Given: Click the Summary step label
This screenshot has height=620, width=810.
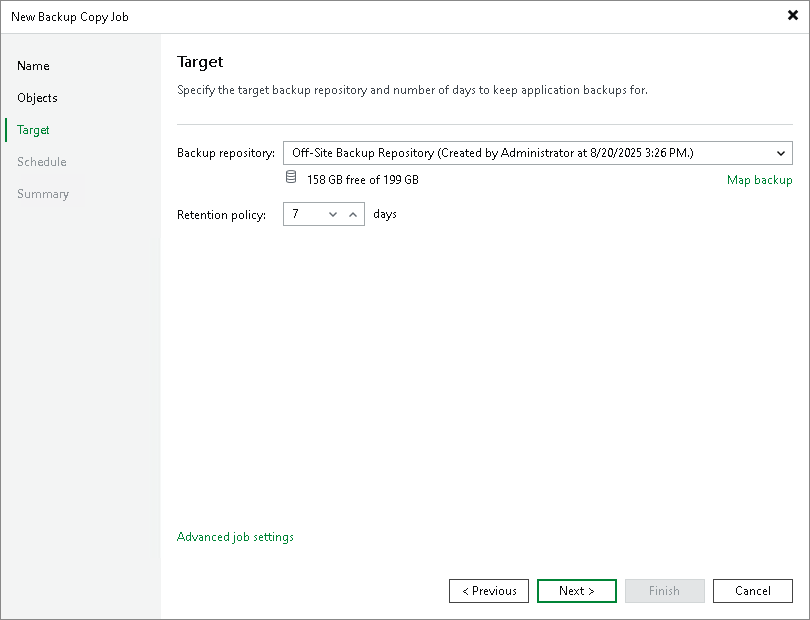Looking at the screenshot, I should click(x=43, y=194).
